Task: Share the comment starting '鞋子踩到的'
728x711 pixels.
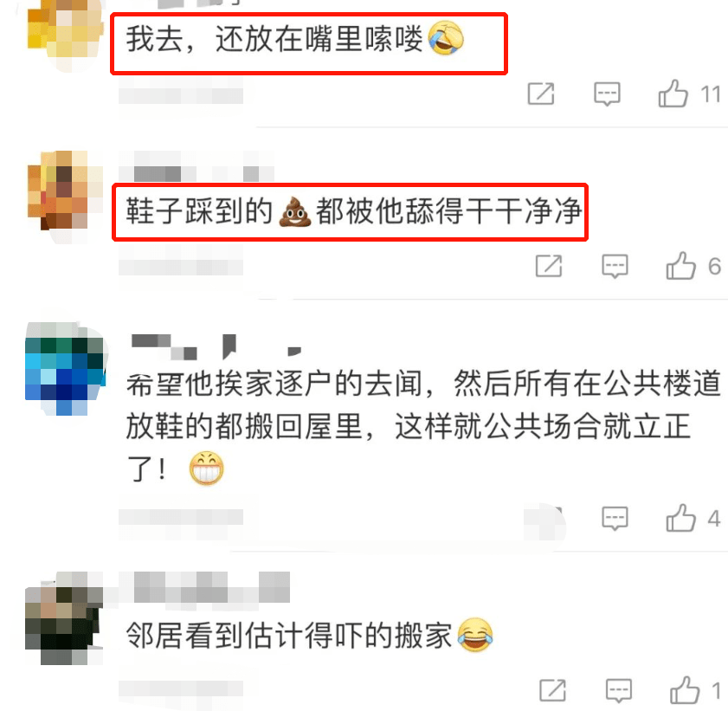Action: [x=549, y=266]
